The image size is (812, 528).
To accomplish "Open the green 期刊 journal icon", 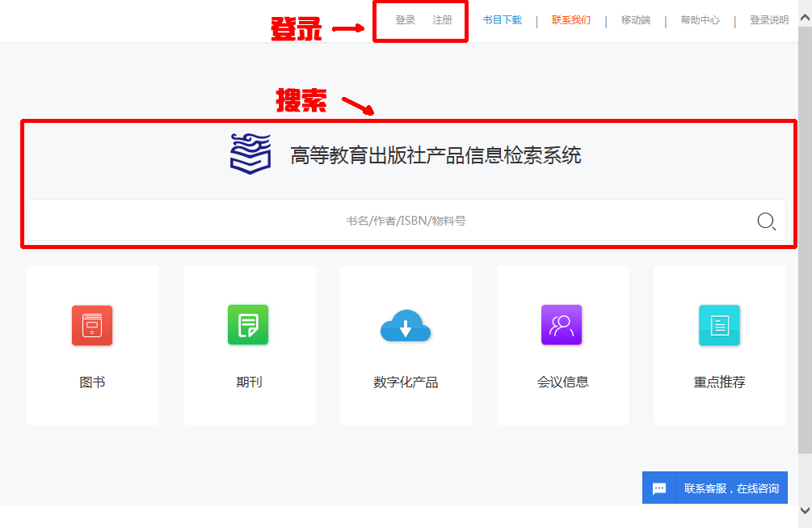I will click(x=249, y=325).
